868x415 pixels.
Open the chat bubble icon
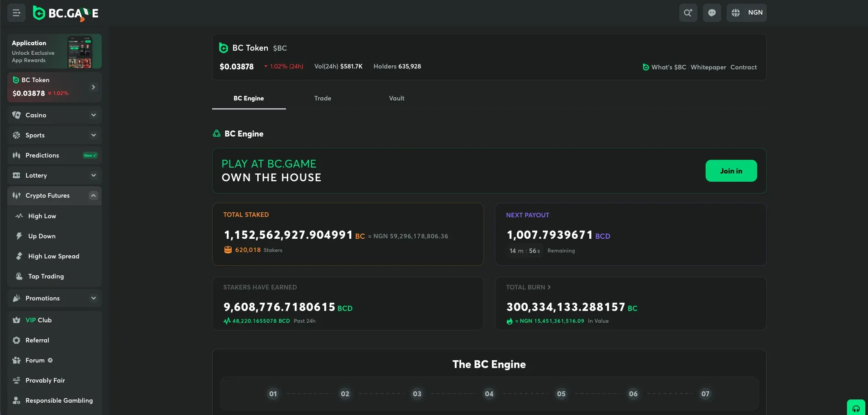point(712,13)
